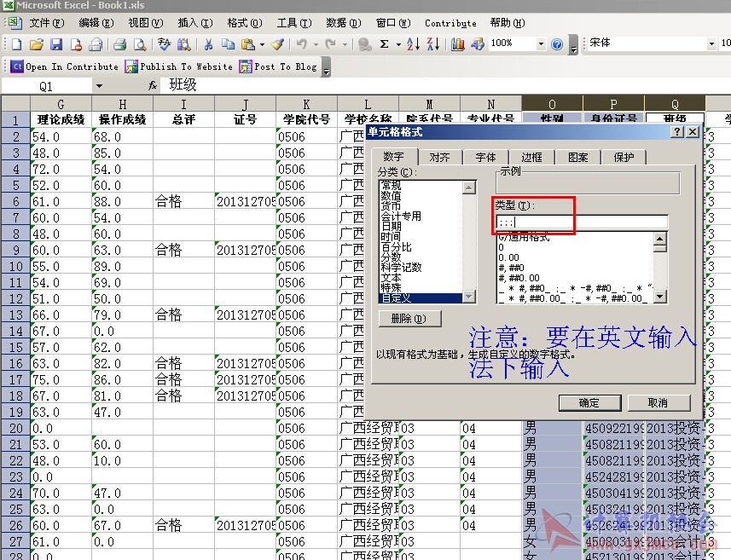Click the Print icon
Screen dimensions: 731x560
(119, 44)
